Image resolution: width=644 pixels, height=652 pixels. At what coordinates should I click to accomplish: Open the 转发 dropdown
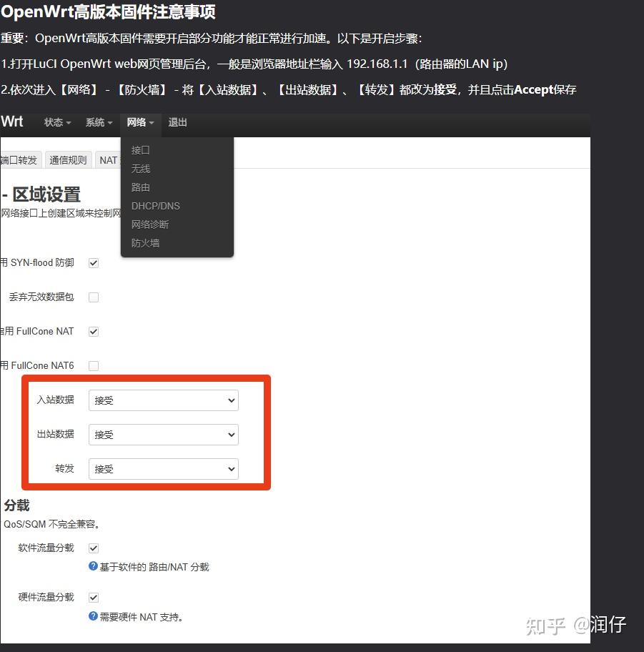(x=163, y=469)
